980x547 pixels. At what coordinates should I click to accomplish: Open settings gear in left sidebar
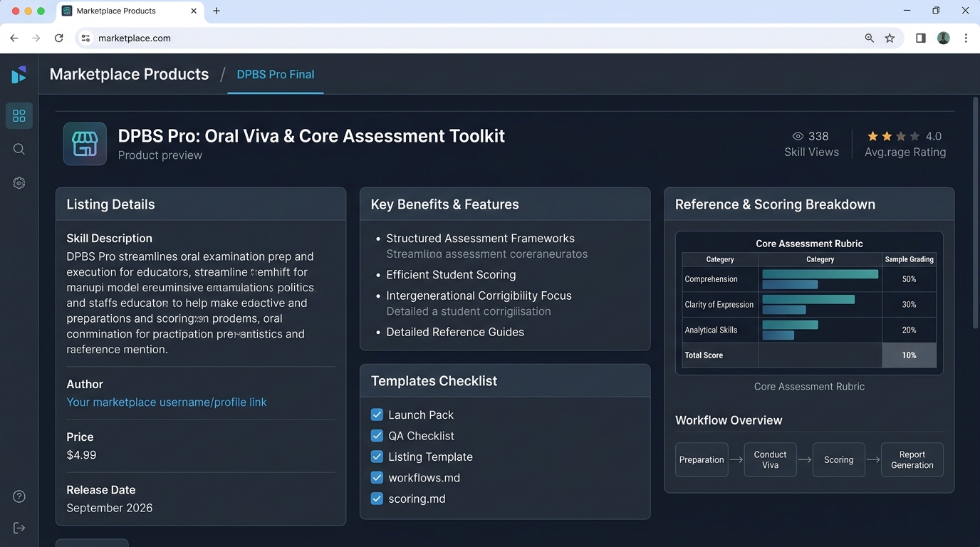point(19,183)
